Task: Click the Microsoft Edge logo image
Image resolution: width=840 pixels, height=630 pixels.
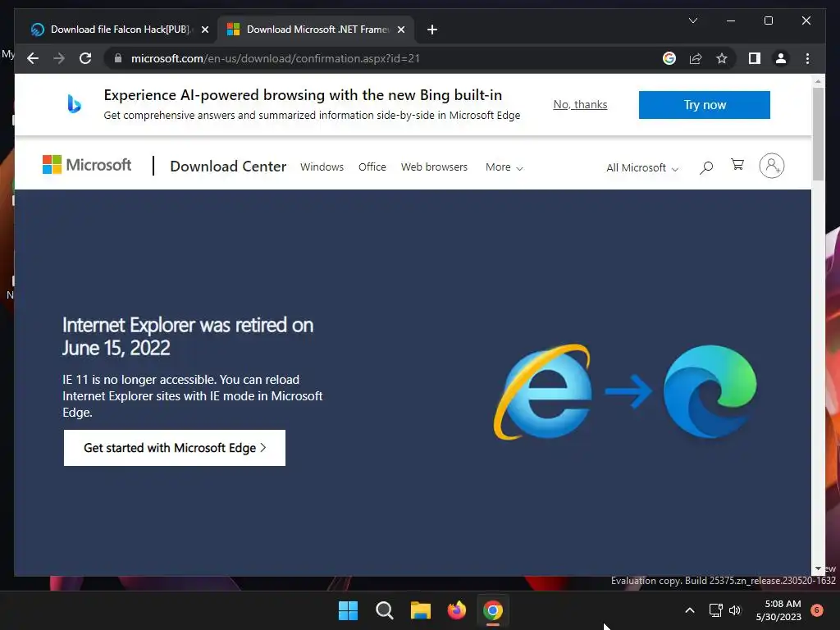Action: tap(710, 391)
